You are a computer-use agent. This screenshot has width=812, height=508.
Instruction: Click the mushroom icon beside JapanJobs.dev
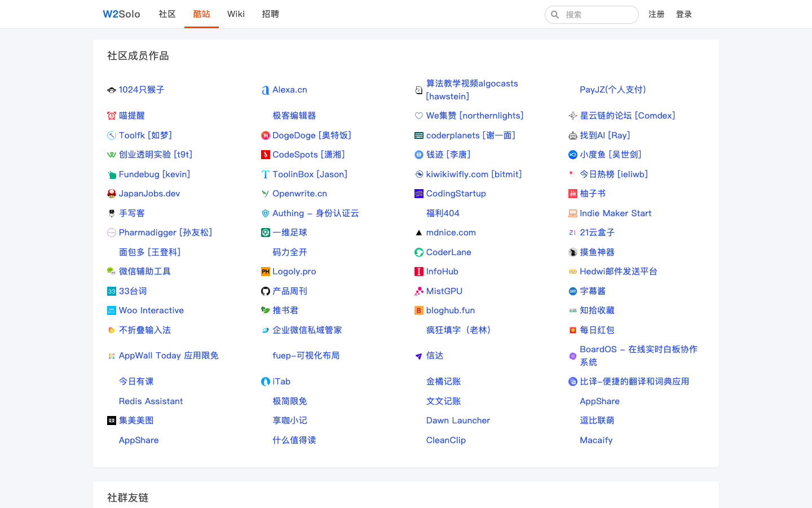pyautogui.click(x=111, y=194)
